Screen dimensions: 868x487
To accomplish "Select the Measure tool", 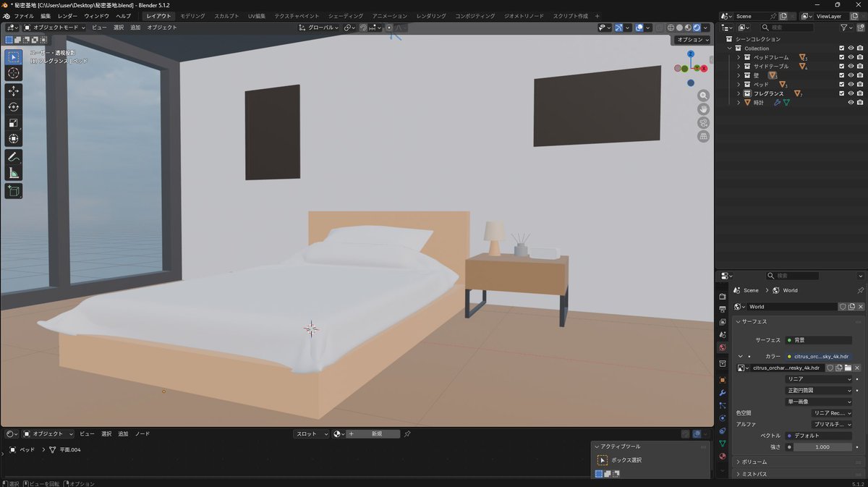I will click(x=14, y=173).
